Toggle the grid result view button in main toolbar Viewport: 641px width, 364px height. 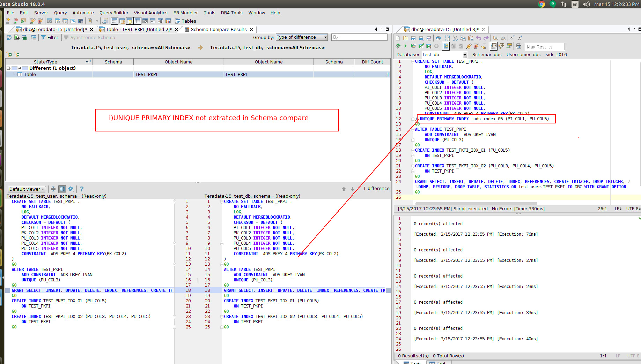coord(137,21)
